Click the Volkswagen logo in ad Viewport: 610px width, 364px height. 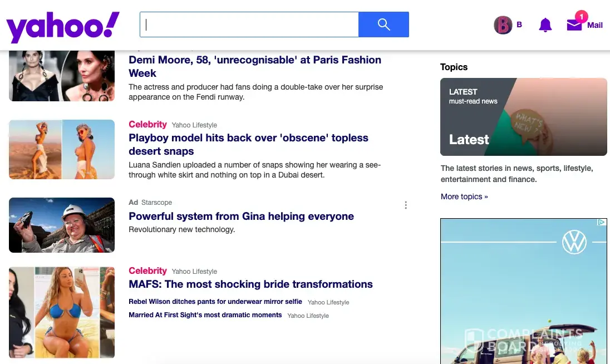pyautogui.click(x=574, y=242)
